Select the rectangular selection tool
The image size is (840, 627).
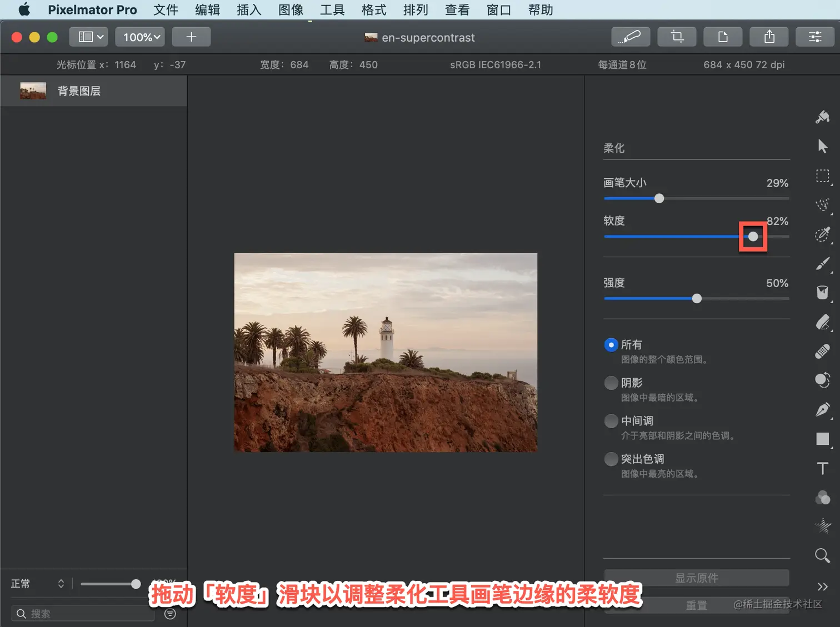(823, 176)
